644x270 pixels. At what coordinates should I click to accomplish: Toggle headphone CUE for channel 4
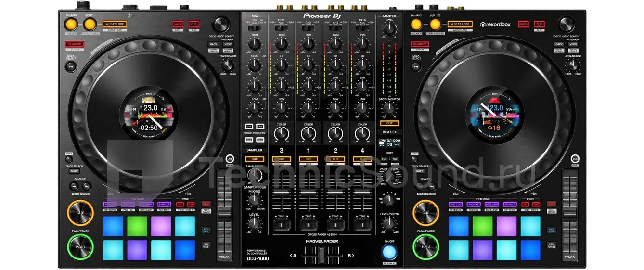pos(362,159)
